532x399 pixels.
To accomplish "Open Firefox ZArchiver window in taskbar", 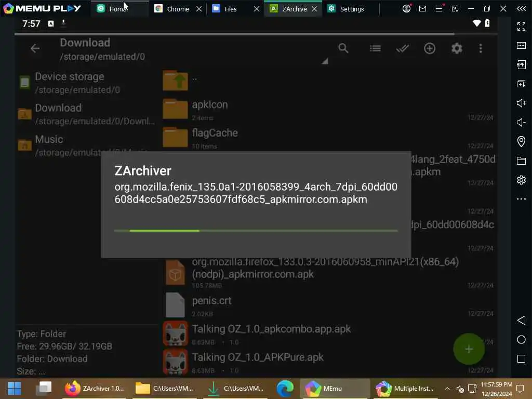I will (x=95, y=389).
